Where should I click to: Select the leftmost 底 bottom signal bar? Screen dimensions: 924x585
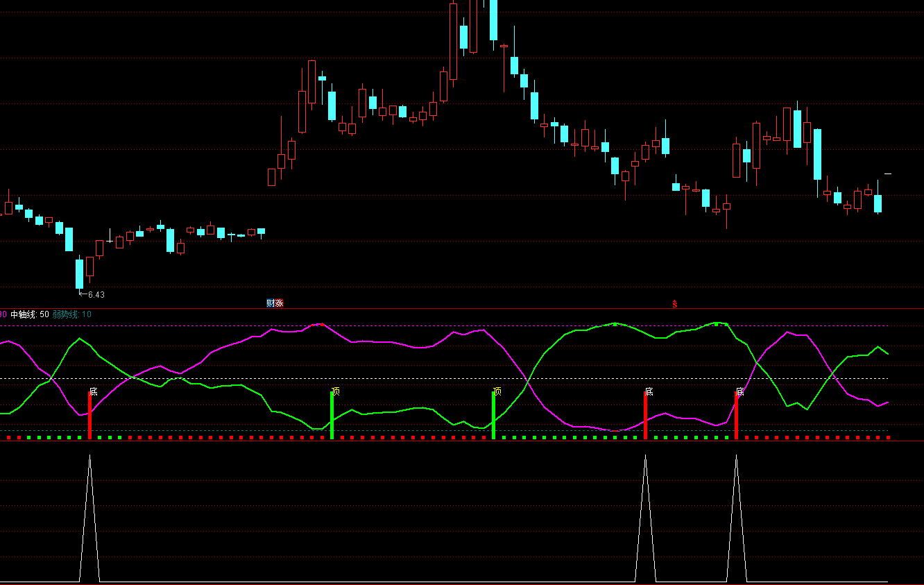tap(89, 415)
